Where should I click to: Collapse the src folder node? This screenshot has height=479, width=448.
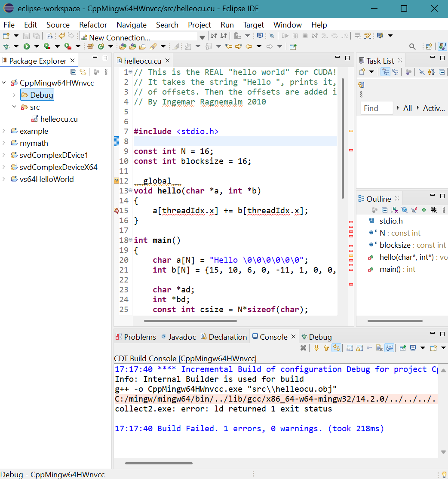click(x=14, y=107)
